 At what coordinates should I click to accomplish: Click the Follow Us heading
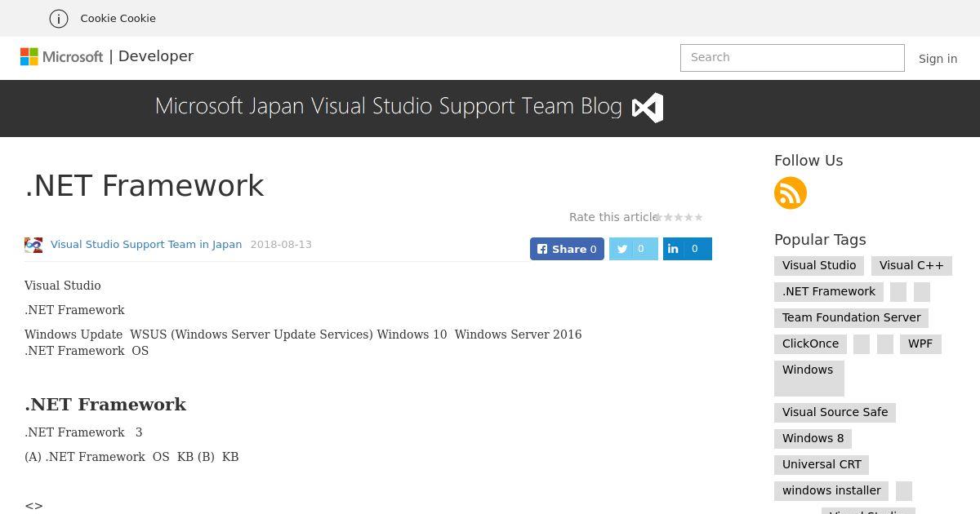point(808,161)
